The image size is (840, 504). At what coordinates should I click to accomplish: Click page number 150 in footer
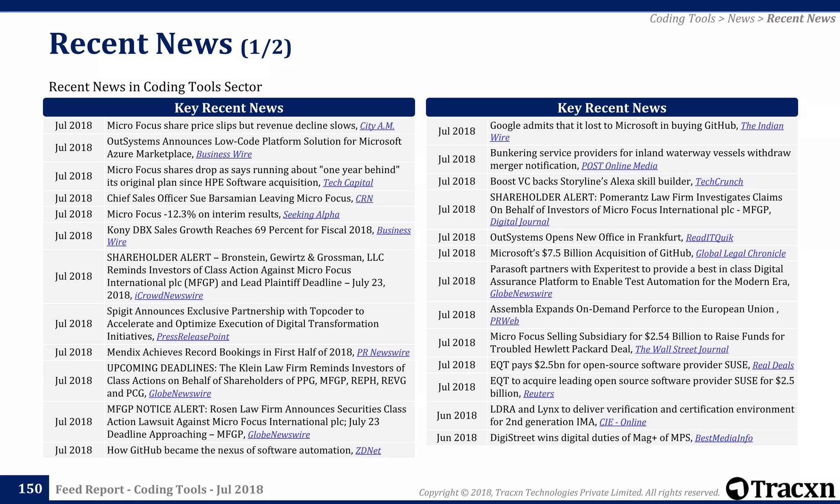[30, 489]
